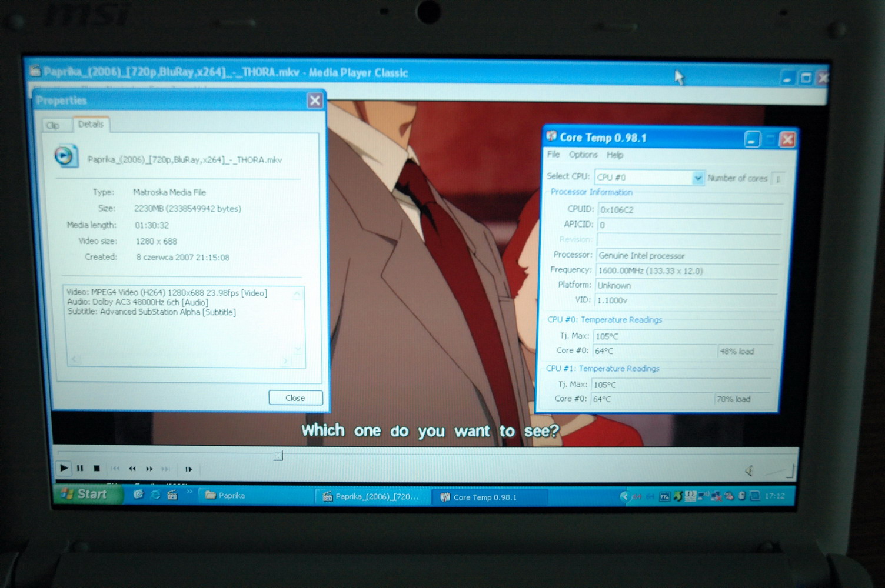
Task: Close the Core Temp window
Action: 787,139
